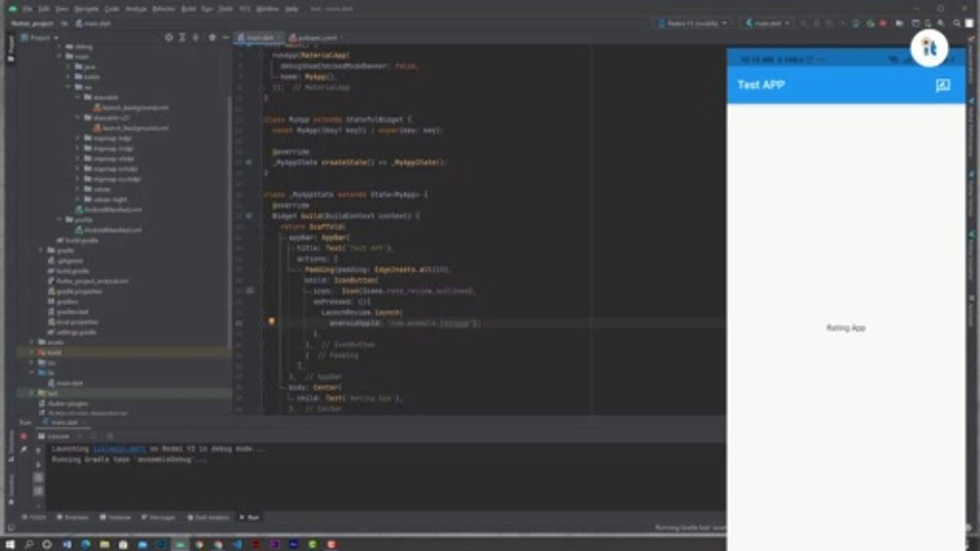
Task: Open the Problems tool window tab
Action: coord(73,517)
